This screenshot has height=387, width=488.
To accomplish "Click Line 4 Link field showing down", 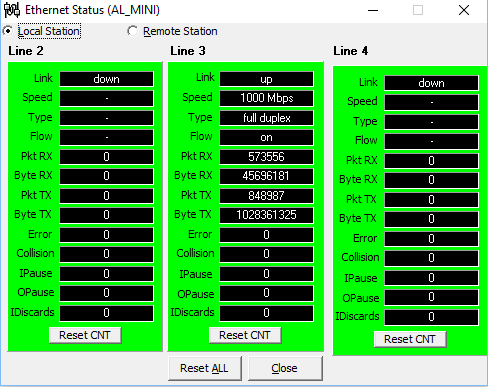I will [431, 83].
